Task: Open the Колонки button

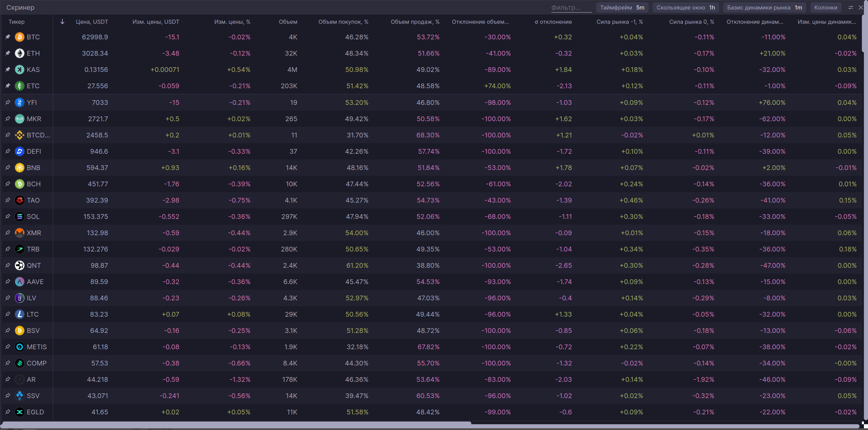Action: point(825,7)
